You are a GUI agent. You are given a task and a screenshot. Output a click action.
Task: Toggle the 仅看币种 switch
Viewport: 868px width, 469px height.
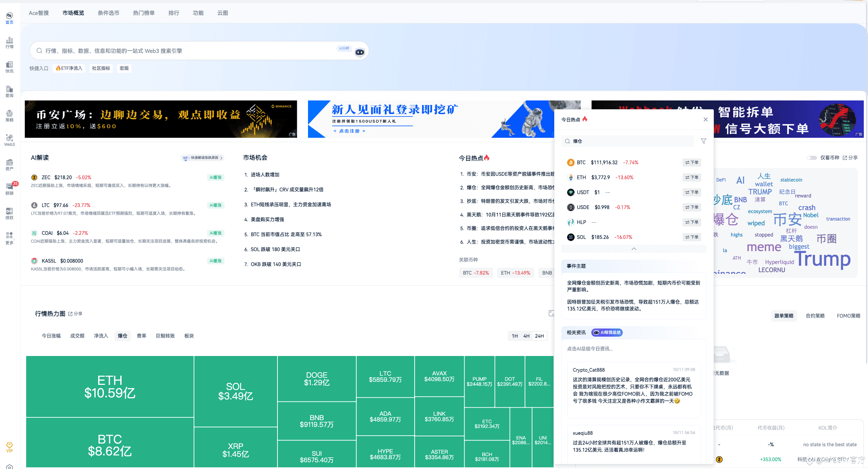[812, 158]
